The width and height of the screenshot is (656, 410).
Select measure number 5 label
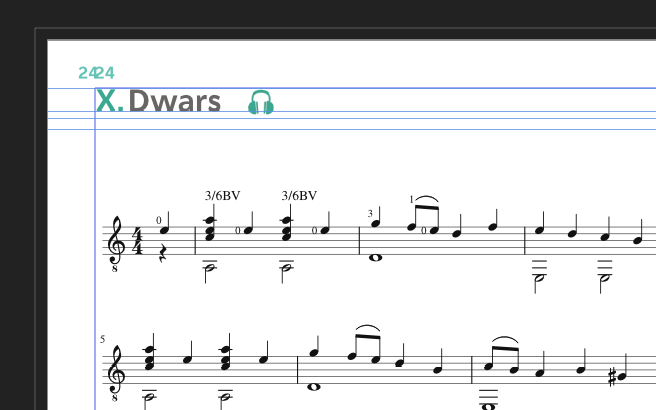click(x=102, y=339)
